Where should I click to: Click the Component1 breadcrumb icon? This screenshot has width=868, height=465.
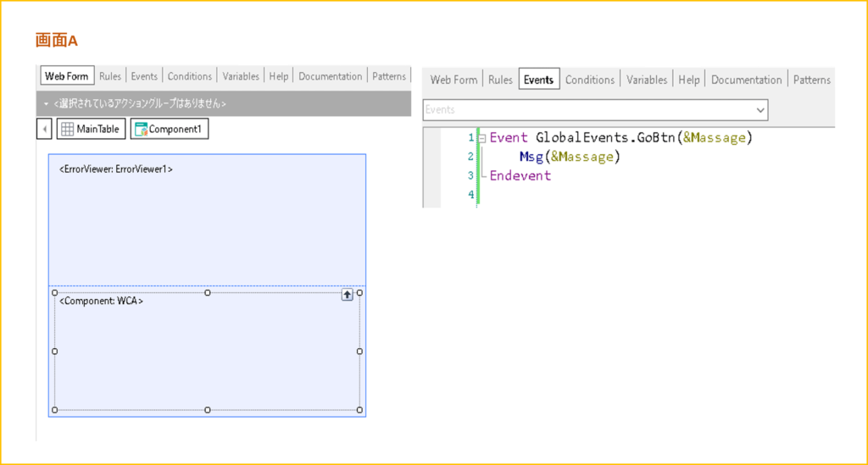(x=140, y=130)
